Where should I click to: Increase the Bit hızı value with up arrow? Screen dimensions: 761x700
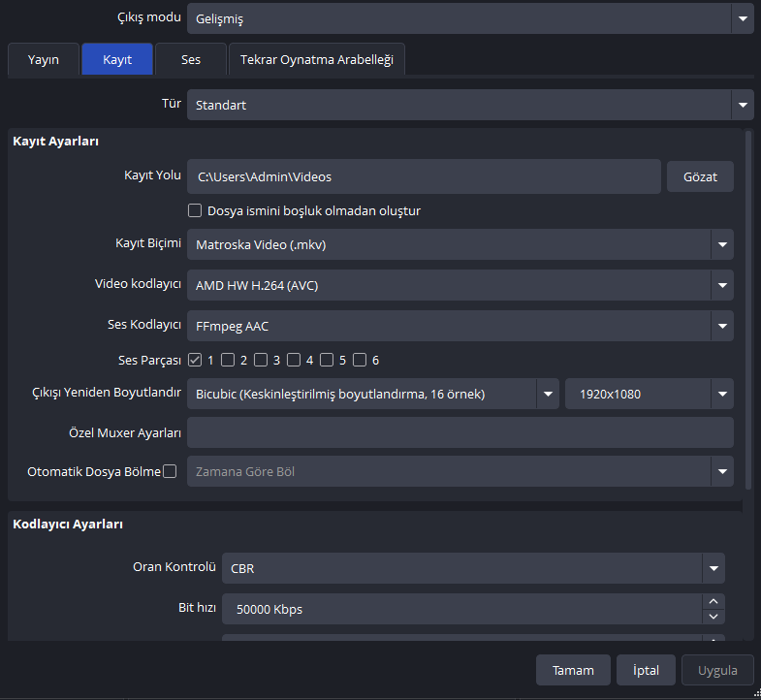tap(713, 601)
